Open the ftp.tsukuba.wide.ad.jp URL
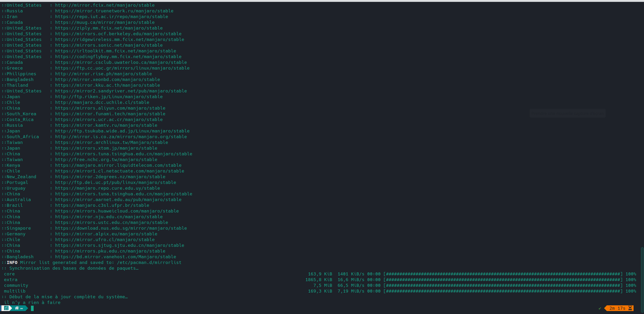Viewport: 644px width, 314px height. pos(122,131)
